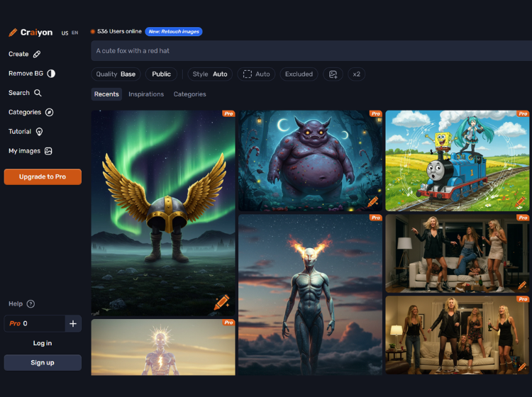
Task: Open the aspect ratio Auto selector
Action: pos(255,74)
